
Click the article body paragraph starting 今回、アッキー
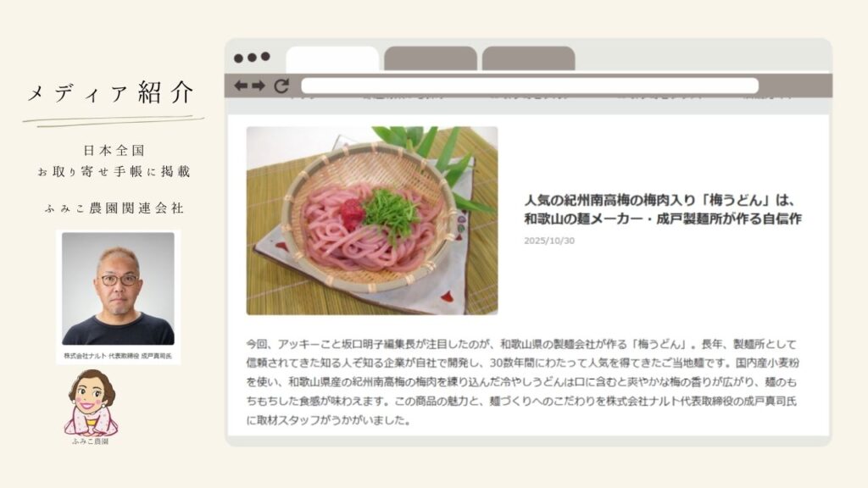522,382
